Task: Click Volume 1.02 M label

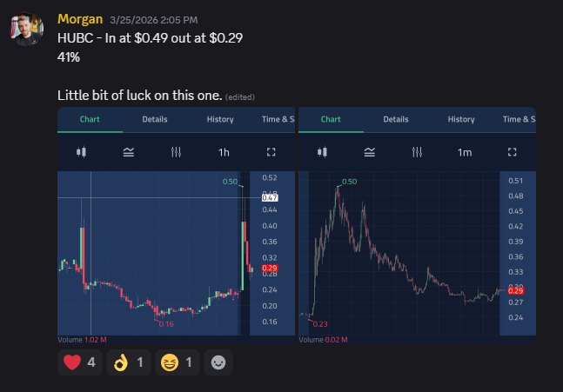Action: pos(82,340)
